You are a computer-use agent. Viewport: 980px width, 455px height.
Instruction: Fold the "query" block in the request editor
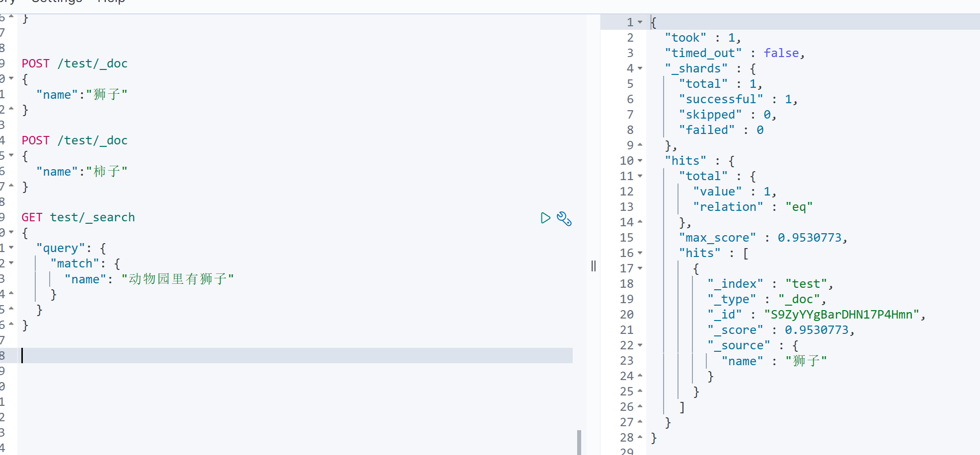(11, 248)
